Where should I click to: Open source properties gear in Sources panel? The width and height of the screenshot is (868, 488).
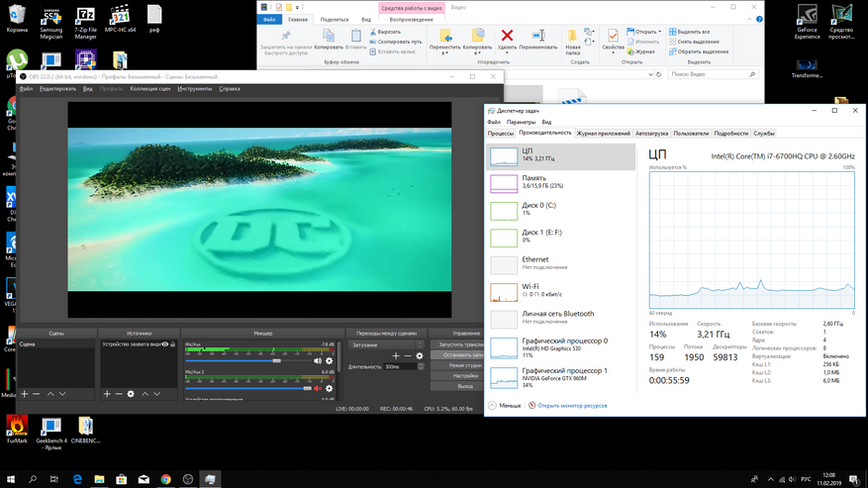[131, 394]
